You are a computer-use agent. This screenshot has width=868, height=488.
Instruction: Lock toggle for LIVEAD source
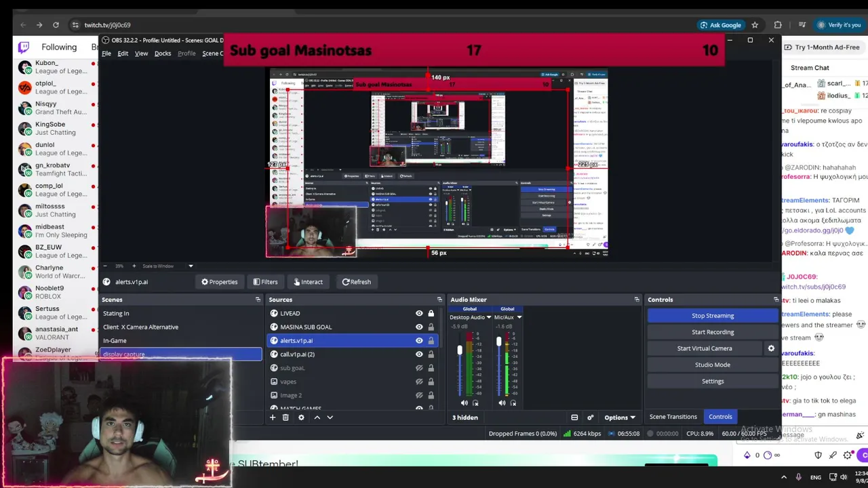tap(431, 313)
